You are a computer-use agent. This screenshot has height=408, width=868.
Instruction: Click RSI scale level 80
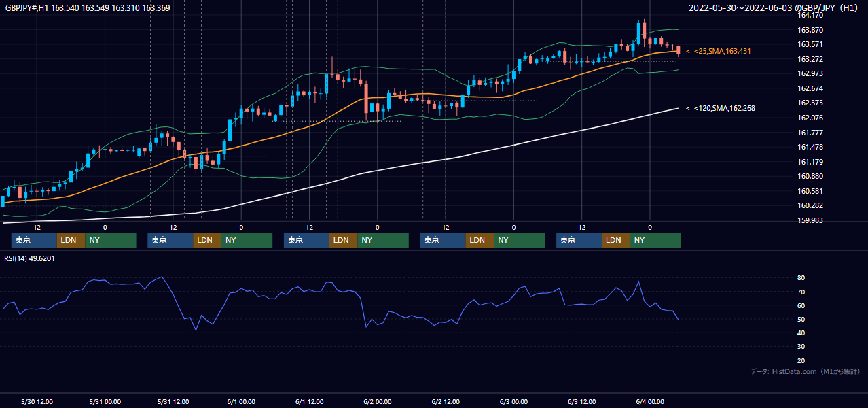pyautogui.click(x=801, y=278)
